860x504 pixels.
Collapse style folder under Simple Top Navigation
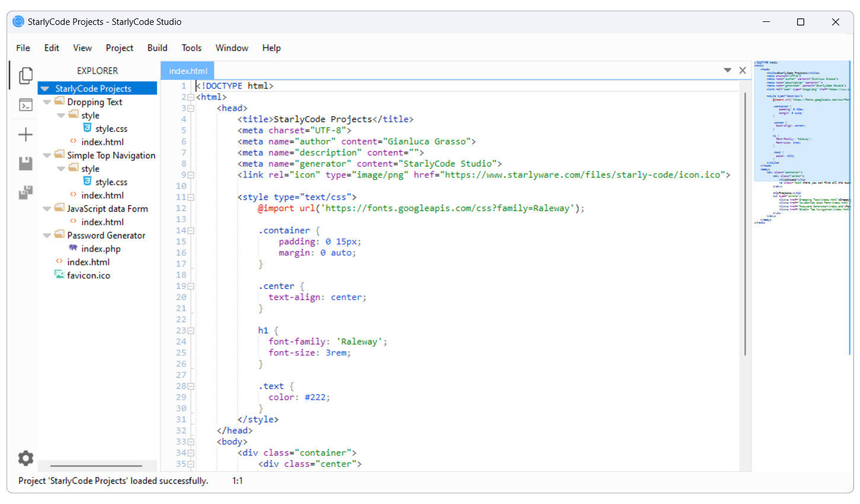[x=60, y=168]
